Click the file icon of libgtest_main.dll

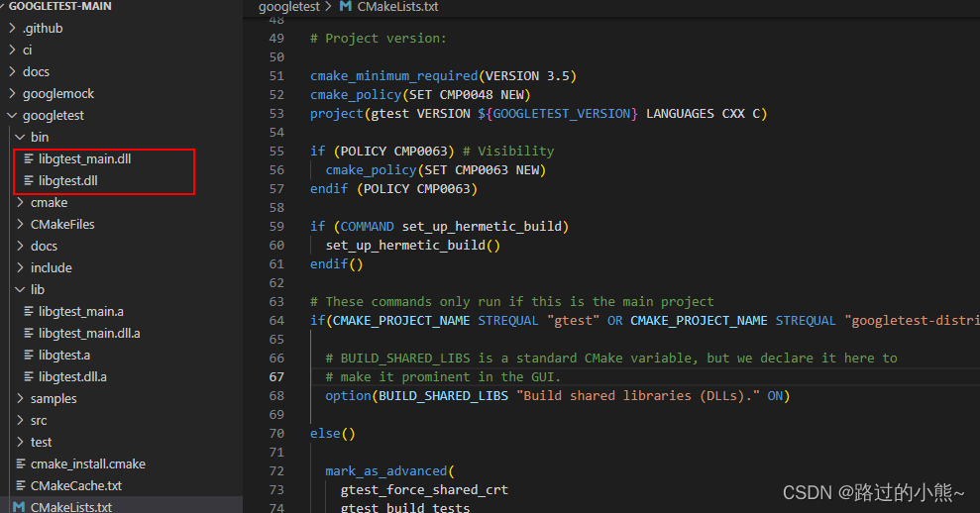click(29, 158)
